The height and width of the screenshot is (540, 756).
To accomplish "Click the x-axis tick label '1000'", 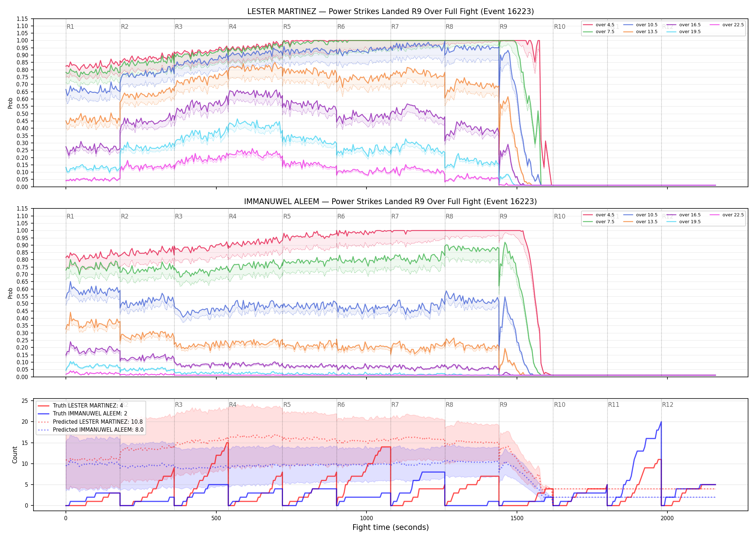I will pyautogui.click(x=366, y=518).
